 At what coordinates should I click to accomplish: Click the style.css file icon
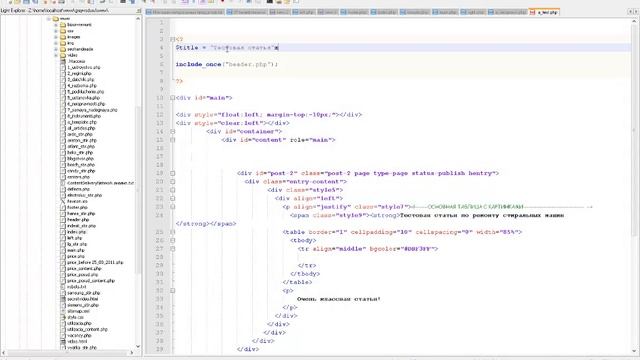tap(63, 317)
